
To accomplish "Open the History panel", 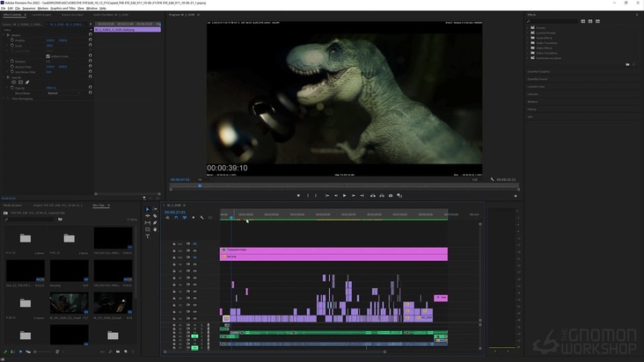I will coord(532,110).
